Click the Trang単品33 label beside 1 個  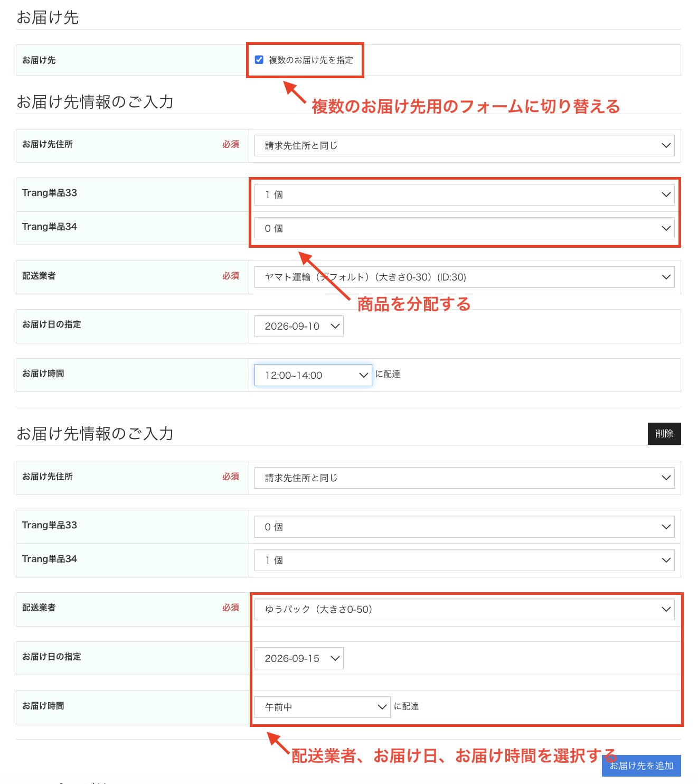pos(50,193)
